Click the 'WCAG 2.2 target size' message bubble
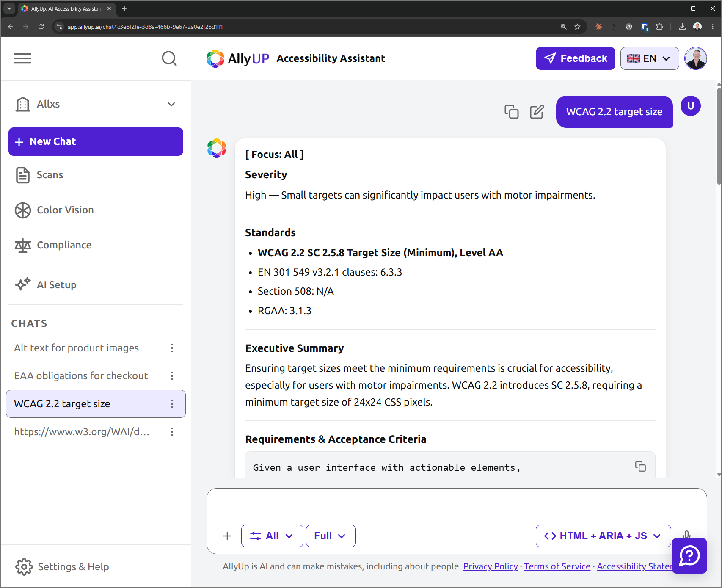The width and height of the screenshot is (722, 588). [x=615, y=112]
